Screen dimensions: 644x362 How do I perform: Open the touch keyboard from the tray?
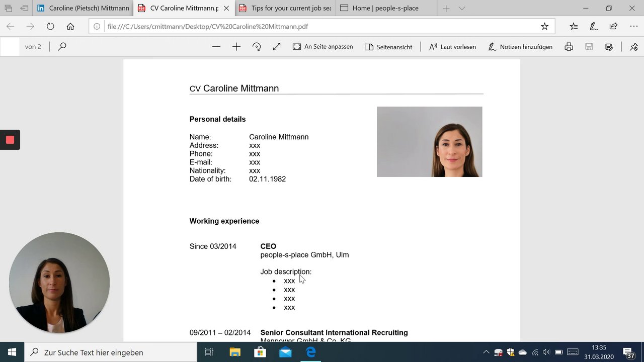click(x=573, y=352)
